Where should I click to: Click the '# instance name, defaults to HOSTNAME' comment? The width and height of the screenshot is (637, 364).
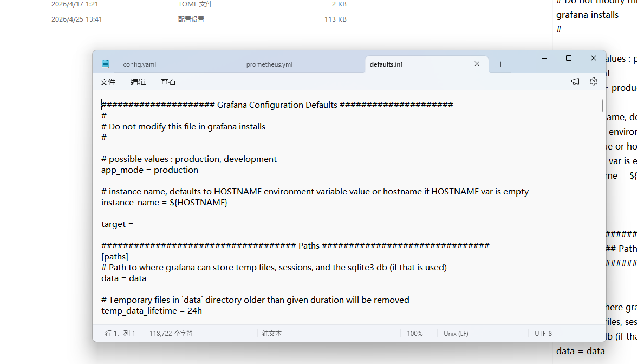(x=315, y=191)
